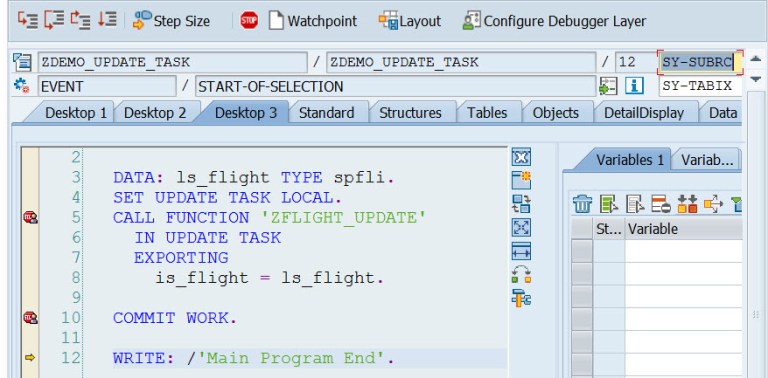Image resolution: width=768 pixels, height=378 pixels.
Task: Click the green list icon in Variables toolbar
Action: pos(609,204)
